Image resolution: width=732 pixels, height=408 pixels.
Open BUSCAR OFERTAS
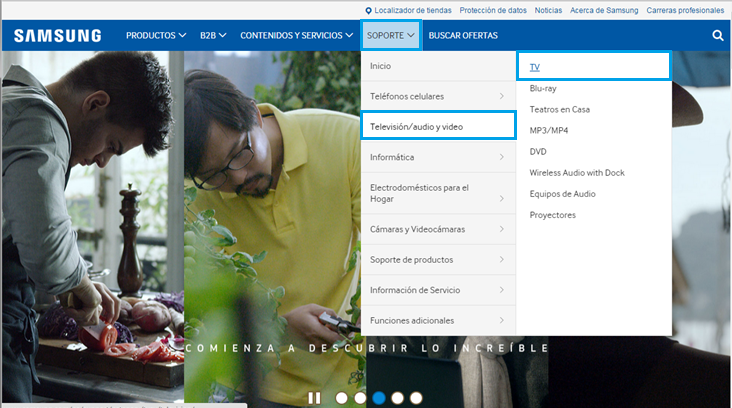pos(463,35)
